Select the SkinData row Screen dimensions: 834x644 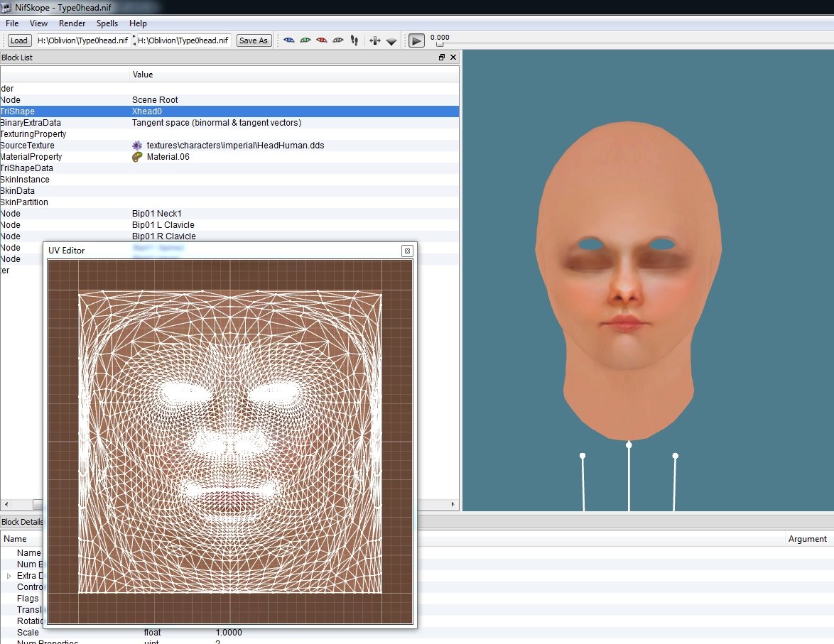click(229, 191)
